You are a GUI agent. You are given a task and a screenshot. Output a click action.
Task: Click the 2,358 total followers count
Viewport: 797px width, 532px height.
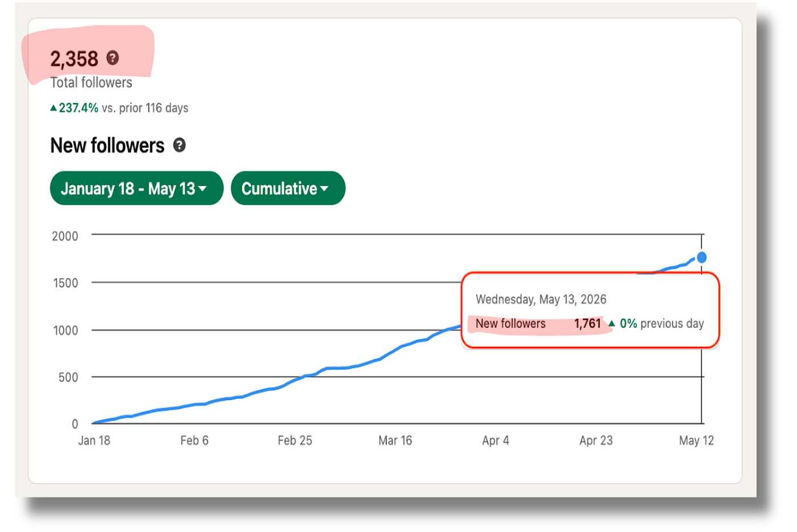(x=74, y=59)
